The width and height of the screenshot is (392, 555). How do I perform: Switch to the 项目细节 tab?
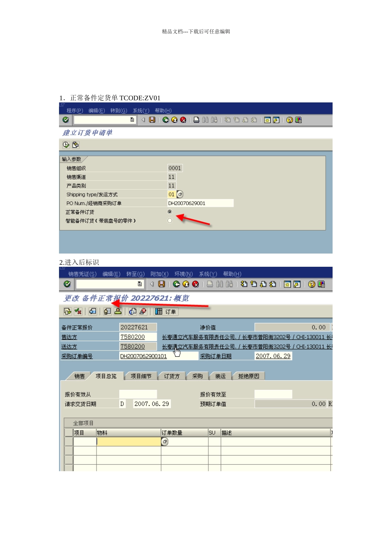click(141, 376)
